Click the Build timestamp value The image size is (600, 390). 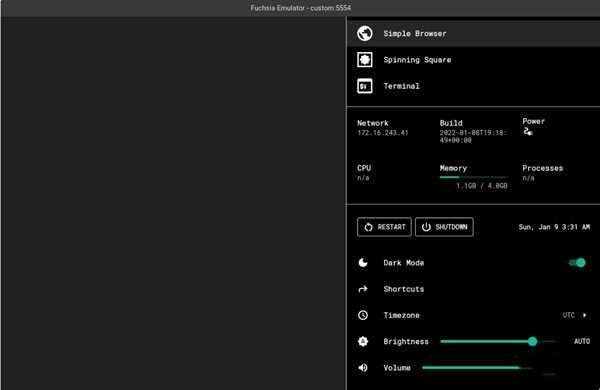(x=473, y=136)
